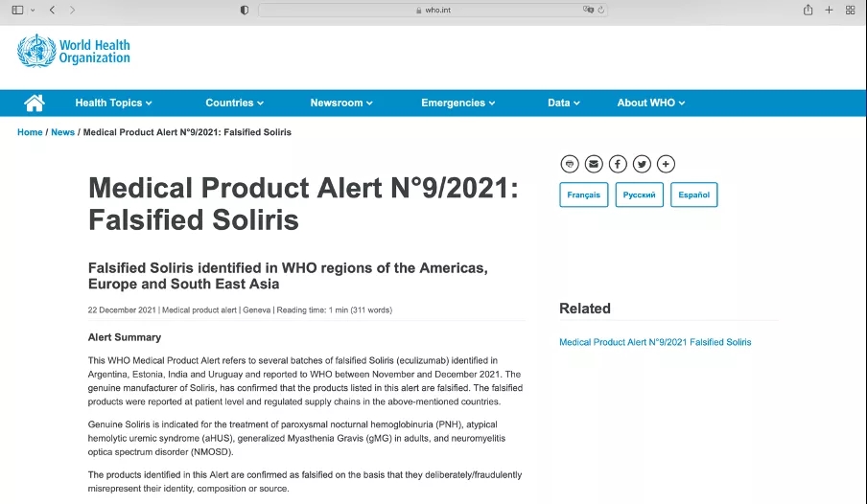Switch article language to Français
The height and width of the screenshot is (504, 867).
point(583,195)
